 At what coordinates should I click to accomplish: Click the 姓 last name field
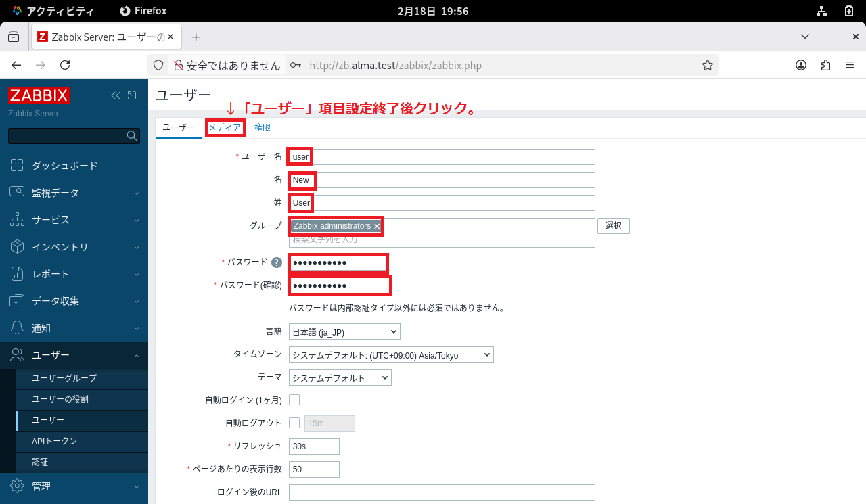(442, 203)
